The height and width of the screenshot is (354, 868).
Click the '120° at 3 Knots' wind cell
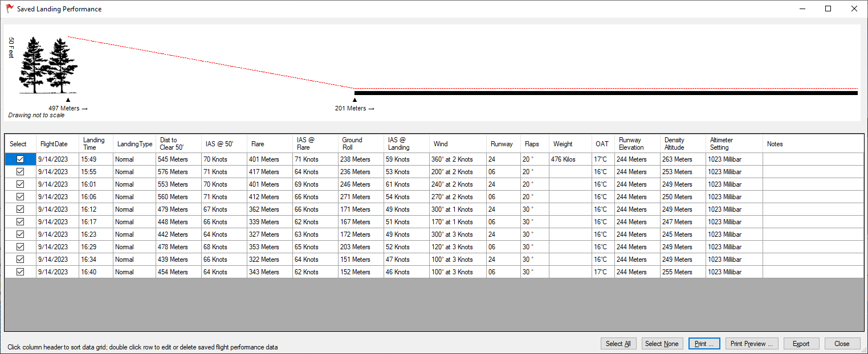(458, 247)
